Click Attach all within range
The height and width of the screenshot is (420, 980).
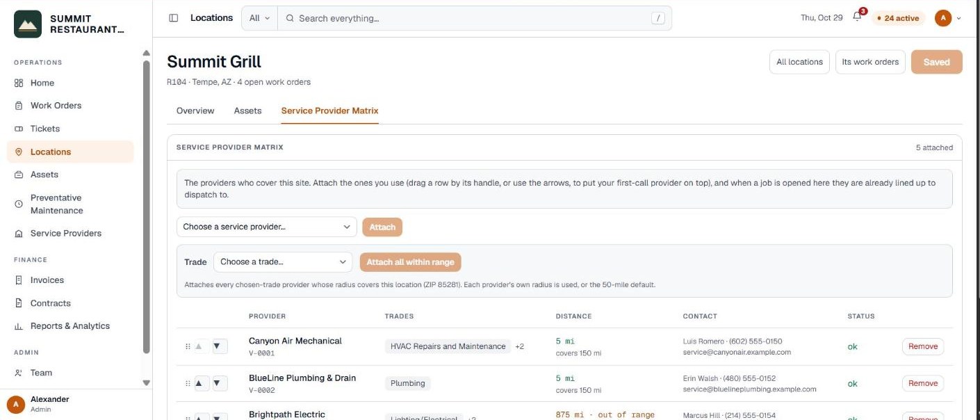coord(410,262)
